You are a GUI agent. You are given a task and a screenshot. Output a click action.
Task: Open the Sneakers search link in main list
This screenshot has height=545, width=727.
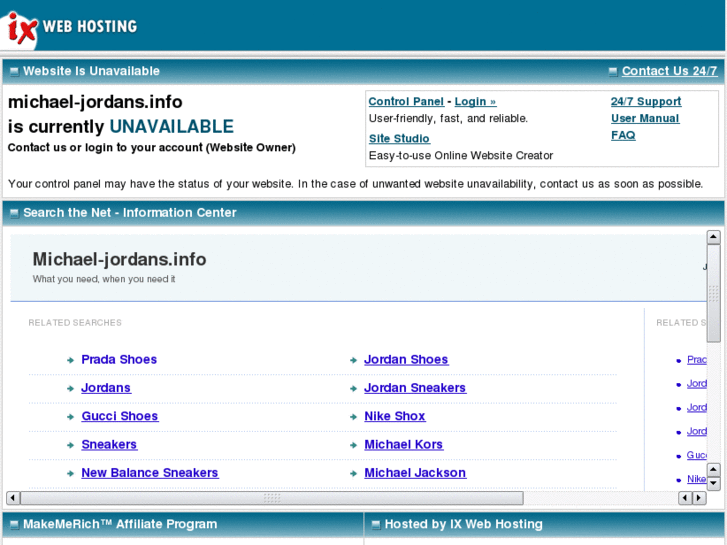pyautogui.click(x=109, y=444)
